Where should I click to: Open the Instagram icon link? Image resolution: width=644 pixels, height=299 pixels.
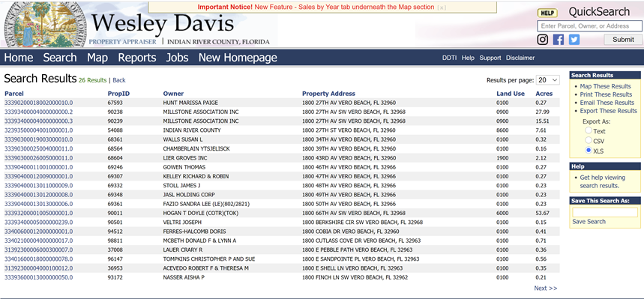543,40
